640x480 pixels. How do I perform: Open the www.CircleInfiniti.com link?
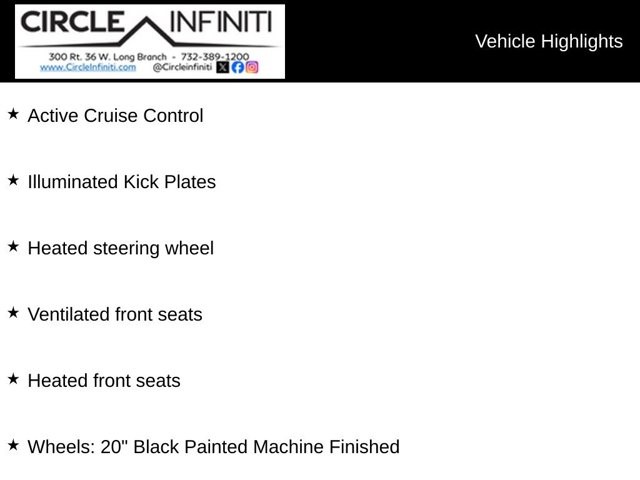tap(88, 67)
